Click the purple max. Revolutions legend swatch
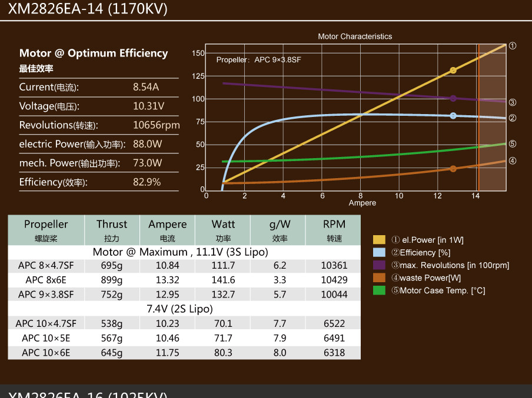Image resolution: width=532 pixels, height=398 pixels. (x=379, y=265)
